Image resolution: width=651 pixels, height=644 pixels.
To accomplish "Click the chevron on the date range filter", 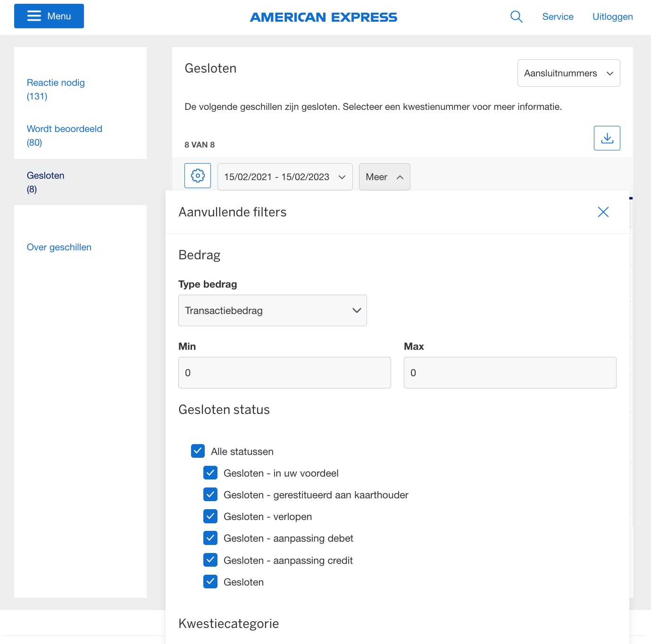I will tap(342, 177).
